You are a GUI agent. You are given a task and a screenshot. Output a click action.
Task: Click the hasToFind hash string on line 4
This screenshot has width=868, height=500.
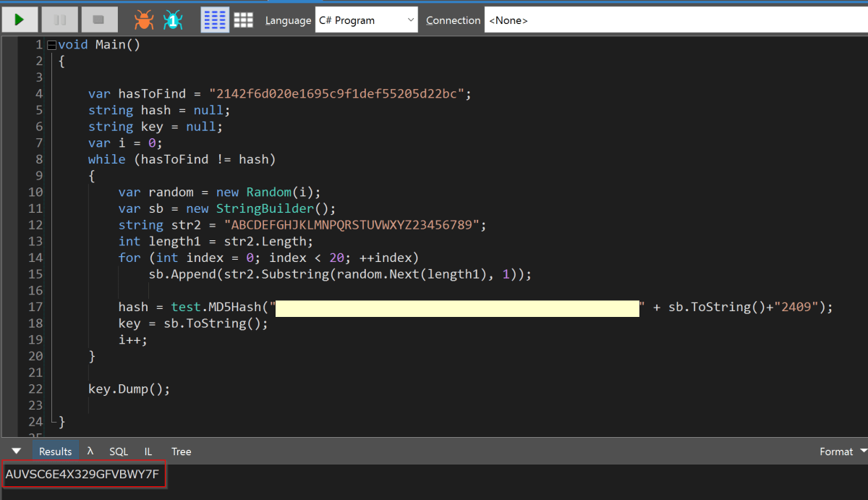coord(340,94)
